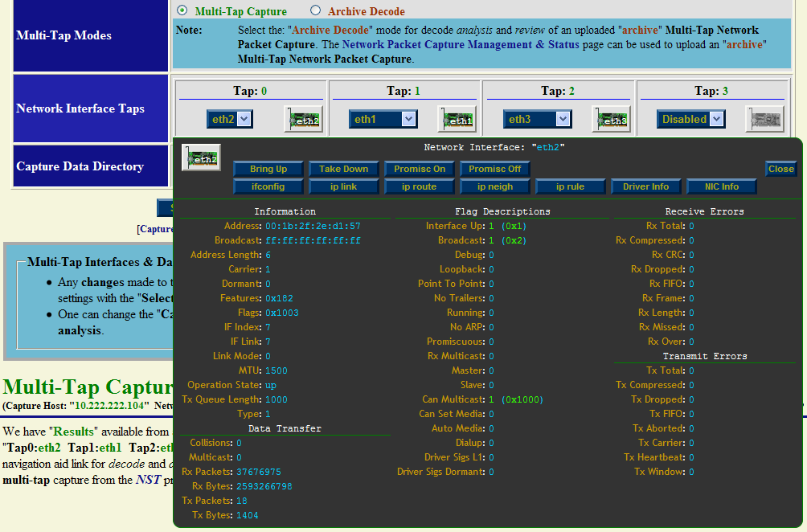Click the MAC address 00:1b:2f:2e:d1:57
Viewport: 807px width, 532px height.
[313, 226]
